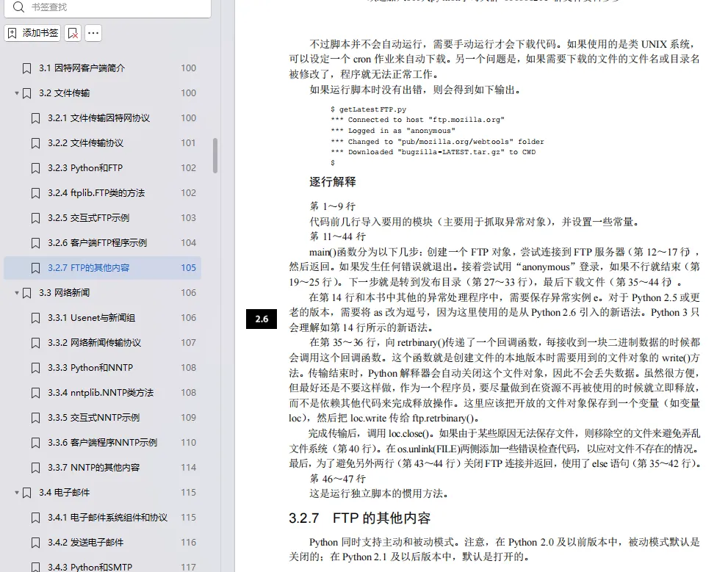Open bookmark 3.2.1 文件传输因特网协议

point(98,118)
